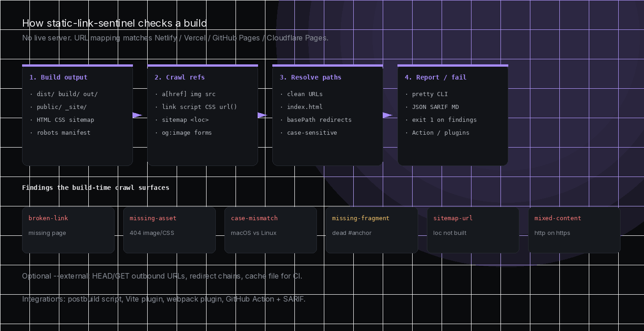Click the "JSON SARIF MD" bullet

click(x=432, y=107)
